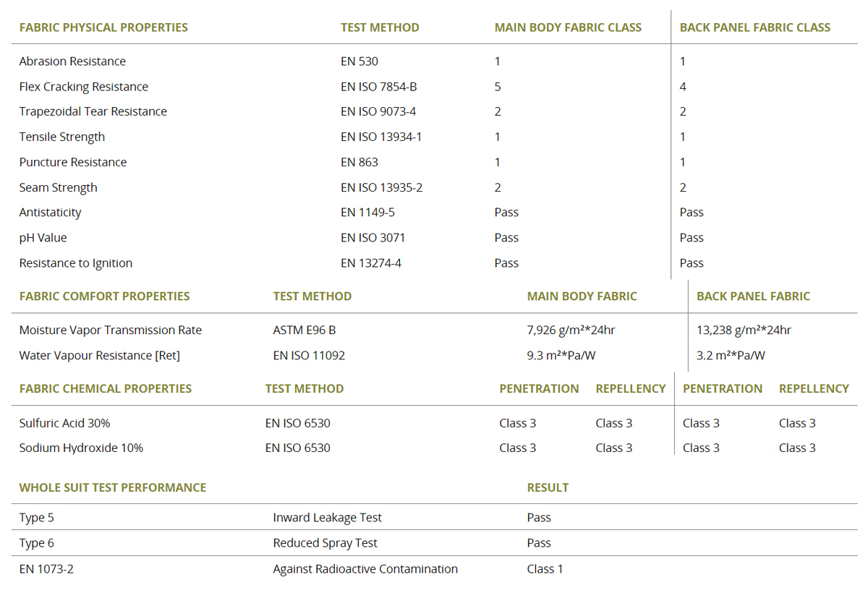Select the Against Radioactive Contamination cell
This screenshot has height=593, width=868.
click(365, 569)
